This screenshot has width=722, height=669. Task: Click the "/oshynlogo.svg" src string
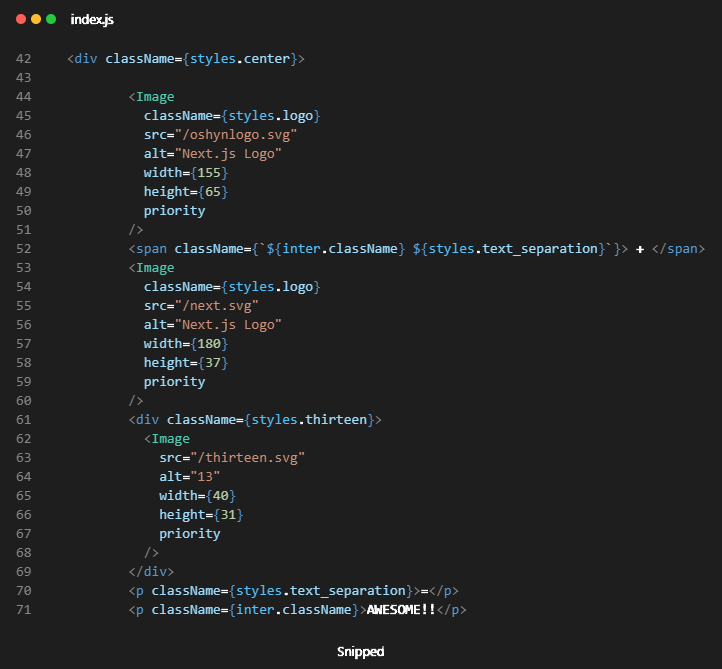tap(236, 135)
